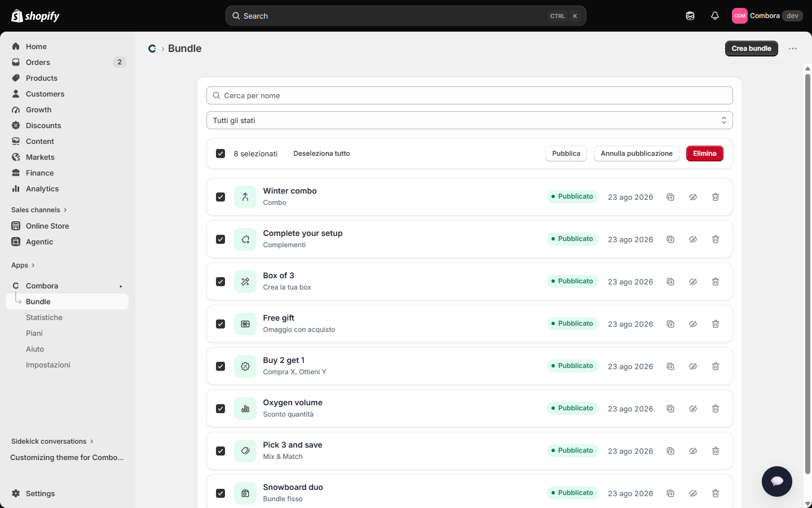The image size is (812, 508).
Task: Uncheck the Buy 2 get 1 checkbox
Action: coord(220,366)
